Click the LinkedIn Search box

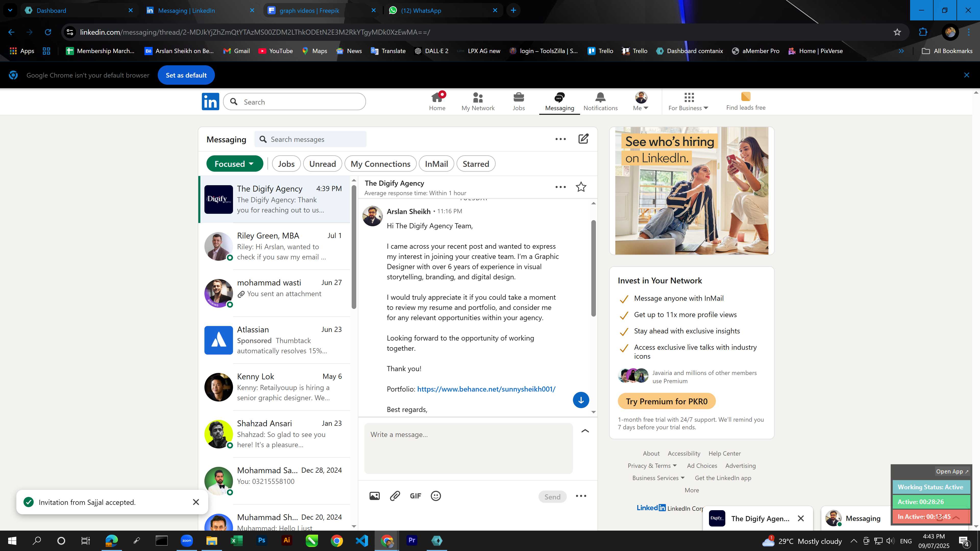click(295, 102)
